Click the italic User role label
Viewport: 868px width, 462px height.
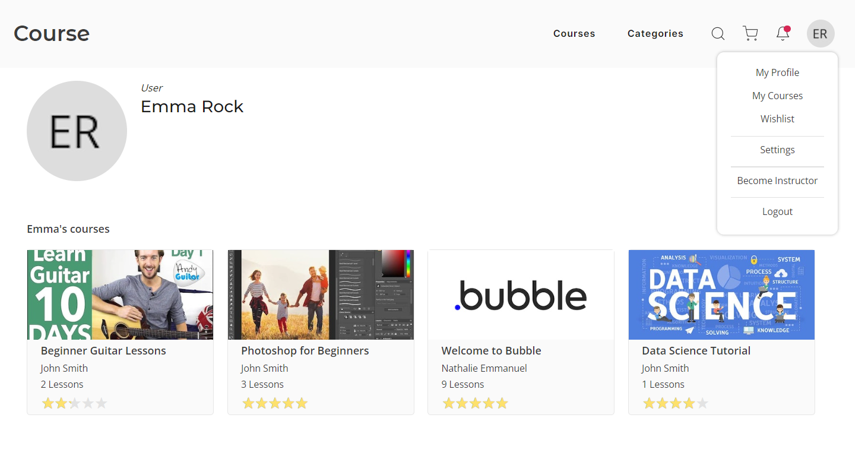point(151,88)
